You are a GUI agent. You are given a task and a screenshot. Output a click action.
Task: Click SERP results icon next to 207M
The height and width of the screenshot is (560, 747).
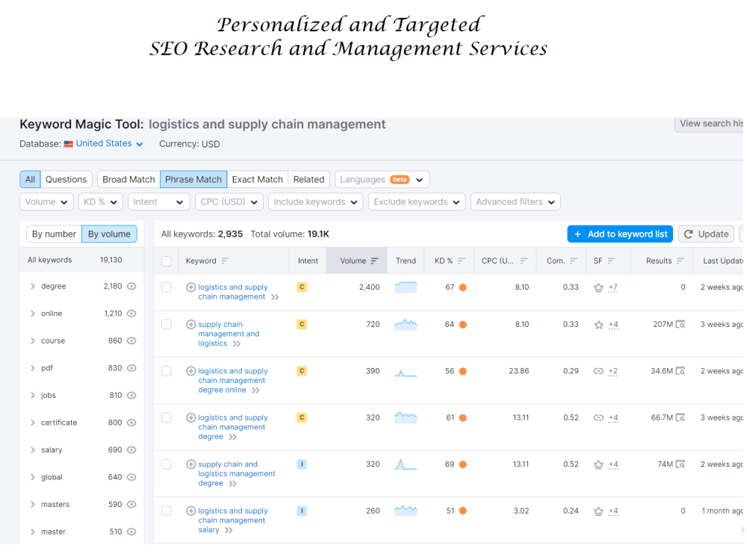(681, 324)
